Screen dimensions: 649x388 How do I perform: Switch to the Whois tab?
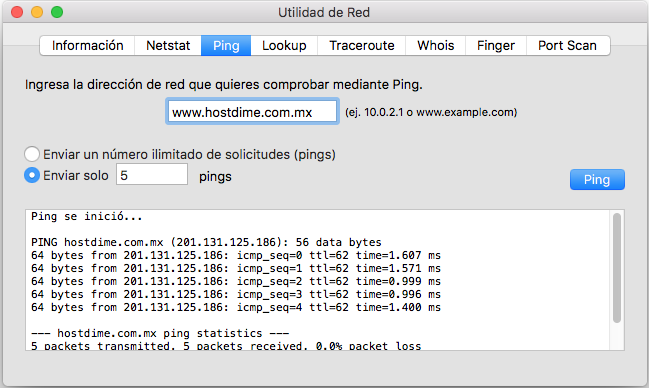[435, 46]
